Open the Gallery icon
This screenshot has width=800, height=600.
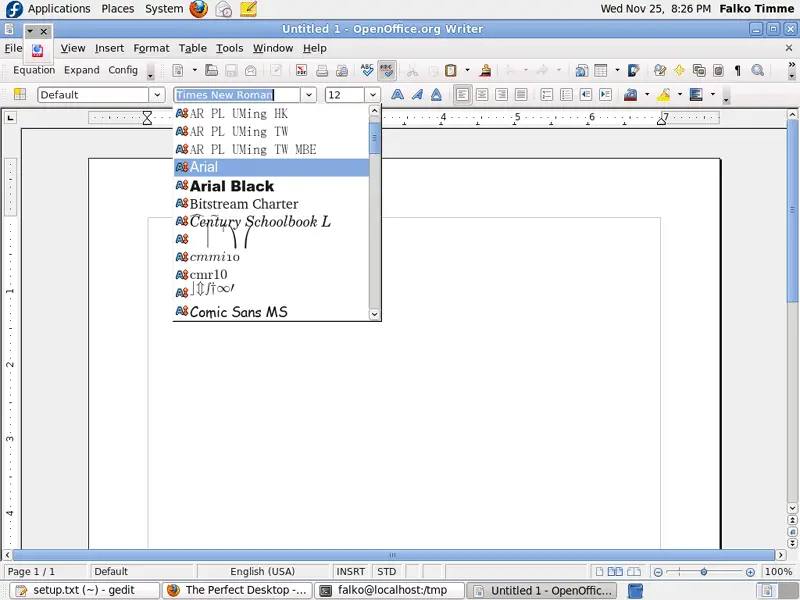tap(699, 70)
